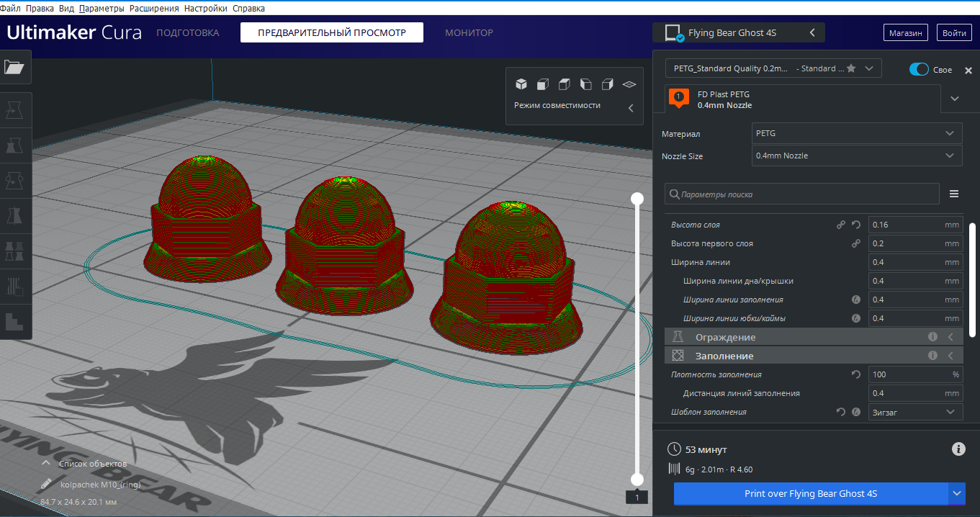Collapse the Заполнение settings section
The image size is (980, 517).
coord(813,356)
